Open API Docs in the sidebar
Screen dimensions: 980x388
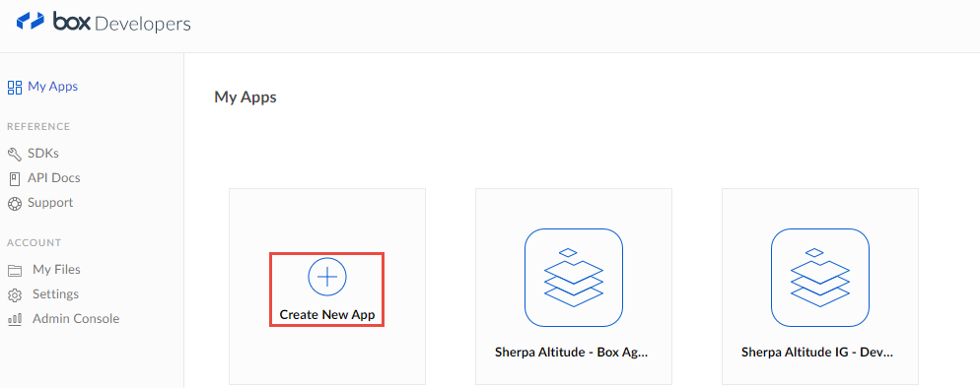tap(54, 178)
